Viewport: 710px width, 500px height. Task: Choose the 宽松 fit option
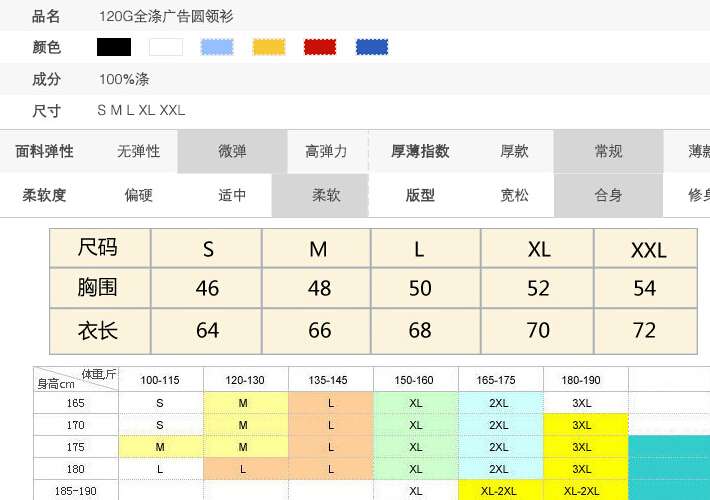514,196
